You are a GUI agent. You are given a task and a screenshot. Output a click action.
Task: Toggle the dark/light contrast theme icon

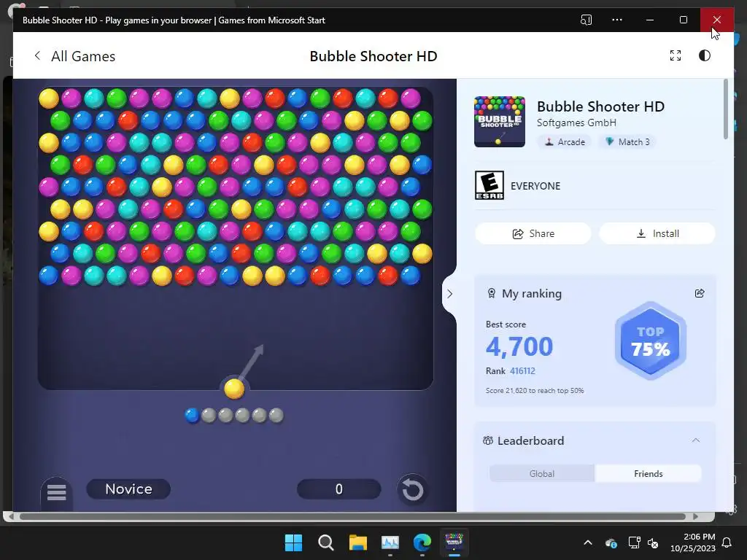705,55
